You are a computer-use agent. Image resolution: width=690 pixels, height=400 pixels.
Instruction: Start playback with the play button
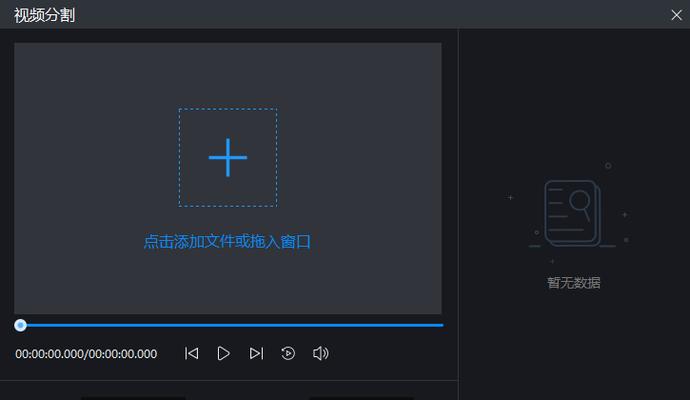point(224,353)
